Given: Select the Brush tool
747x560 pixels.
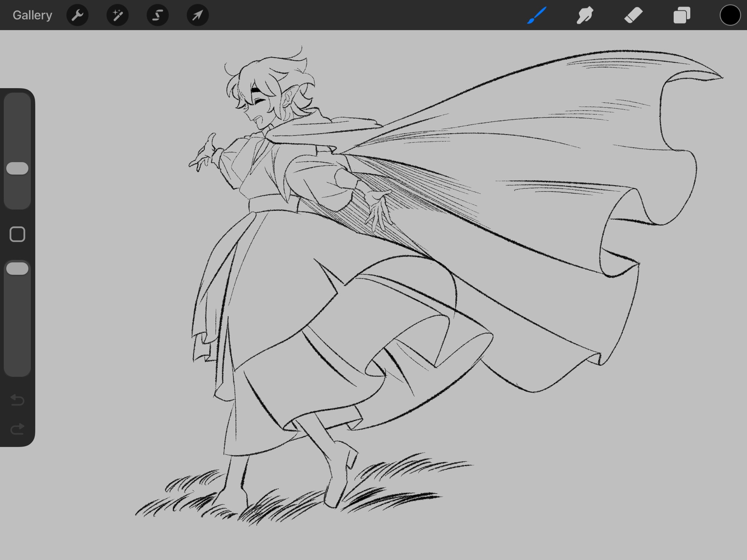Looking at the screenshot, I should [537, 15].
